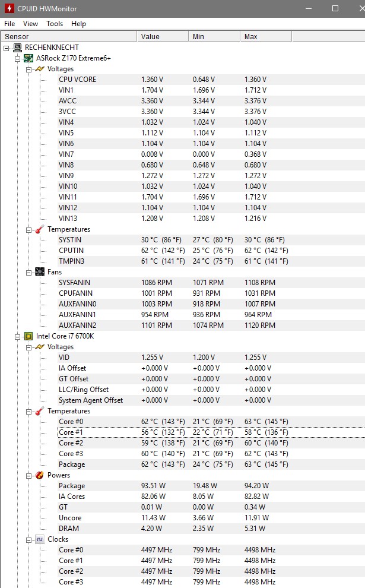
Task: Click the Sensor column header
Action: point(69,36)
